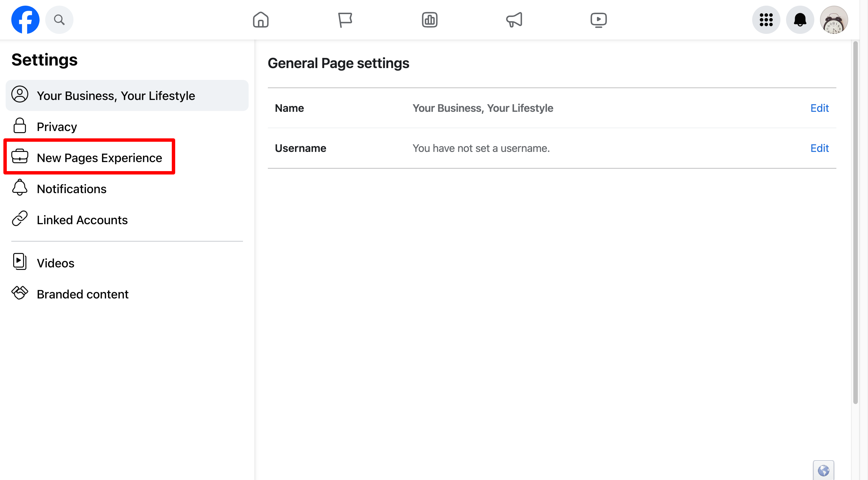Click the Facebook logo icon
Screen dimensions: 868x480
pyautogui.click(x=25, y=19)
